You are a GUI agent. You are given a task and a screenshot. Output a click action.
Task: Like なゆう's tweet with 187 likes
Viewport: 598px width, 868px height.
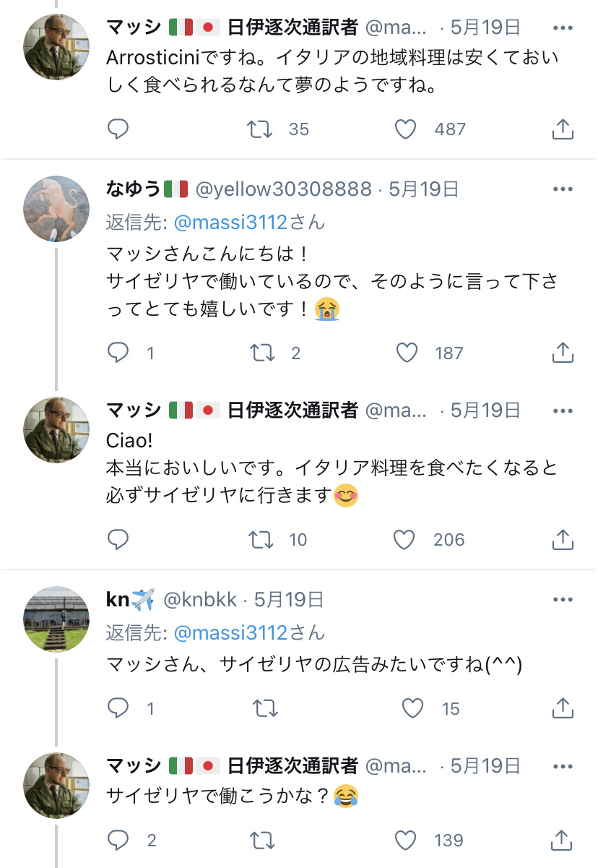pyautogui.click(x=407, y=353)
